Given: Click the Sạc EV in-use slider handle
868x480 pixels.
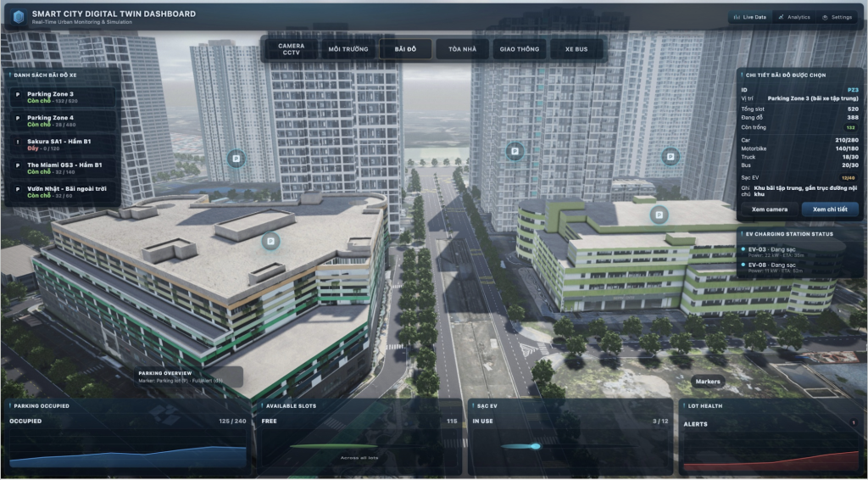Looking at the screenshot, I should point(535,446).
